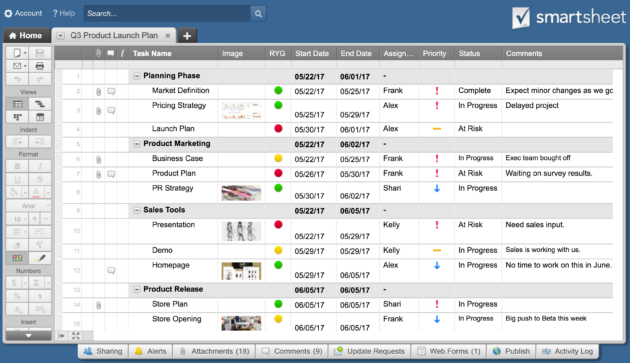Open the Update Requests tab
This screenshot has width=630, height=363.
click(370, 351)
